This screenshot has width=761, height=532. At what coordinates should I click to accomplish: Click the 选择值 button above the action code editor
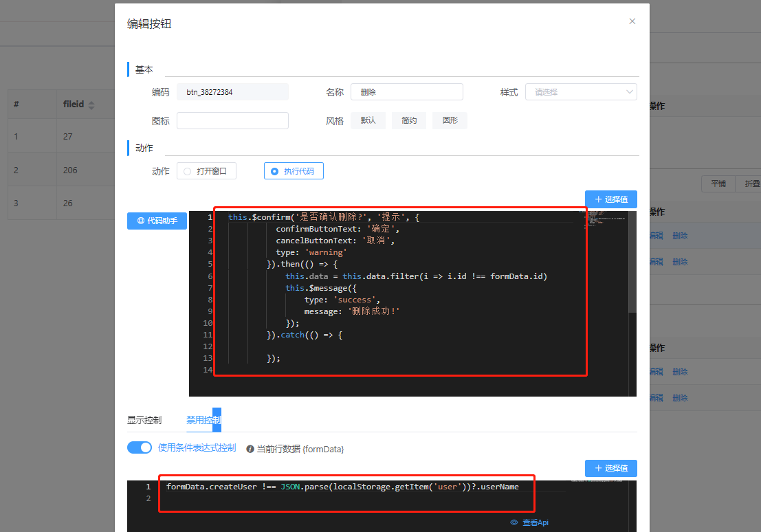(610, 199)
